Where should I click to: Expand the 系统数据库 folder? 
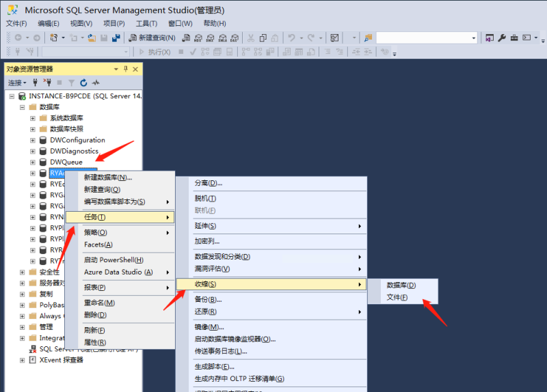coord(33,118)
